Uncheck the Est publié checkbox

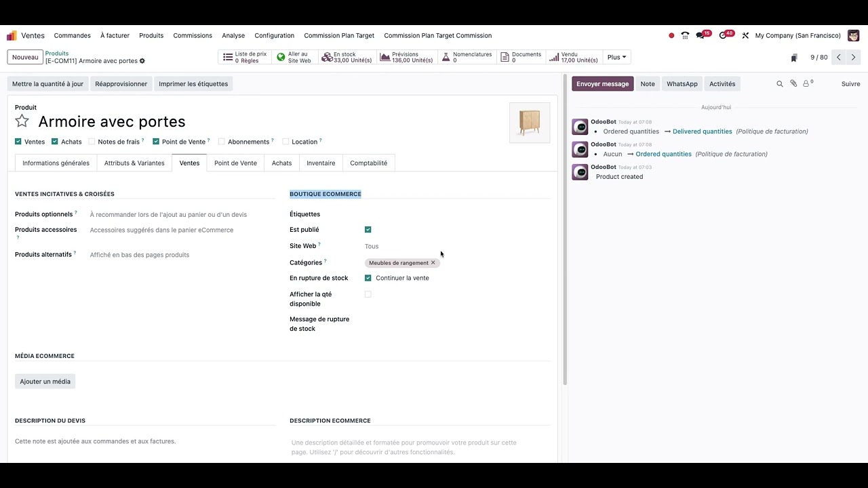click(368, 230)
